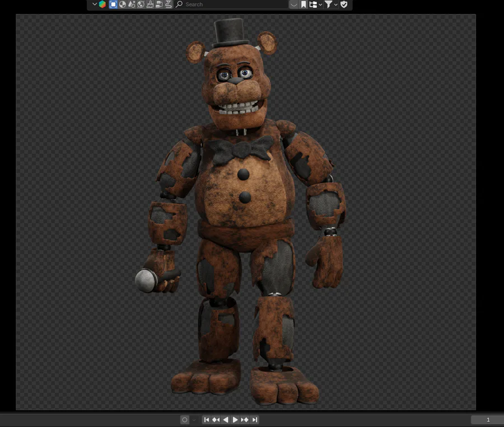Screen dimensions: 504x427
Task: Select the blue highlighted square object filter icon
Action: click(113, 4)
